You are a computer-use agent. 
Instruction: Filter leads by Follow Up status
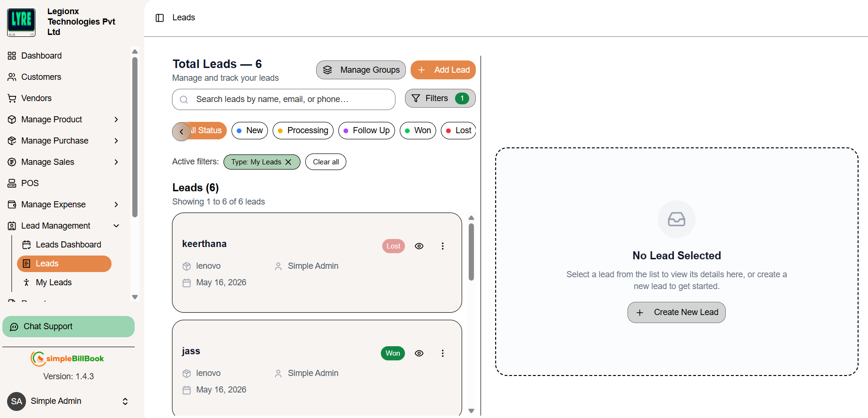(367, 130)
